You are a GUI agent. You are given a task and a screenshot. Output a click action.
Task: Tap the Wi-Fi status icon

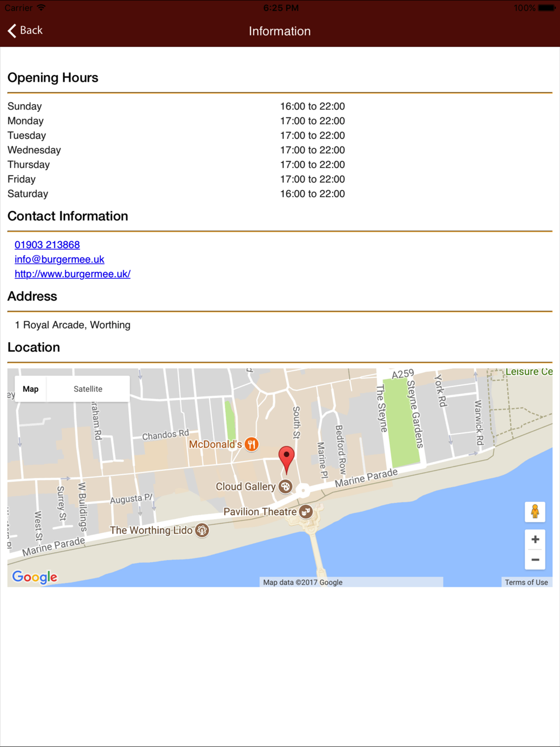click(41, 8)
